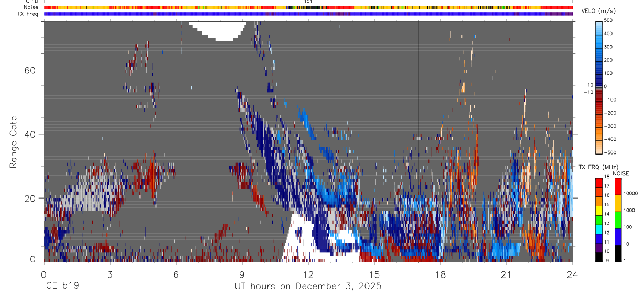Click the TX frequency legend '9' tick label
Screen dimensions: 644x297
pos(607,260)
